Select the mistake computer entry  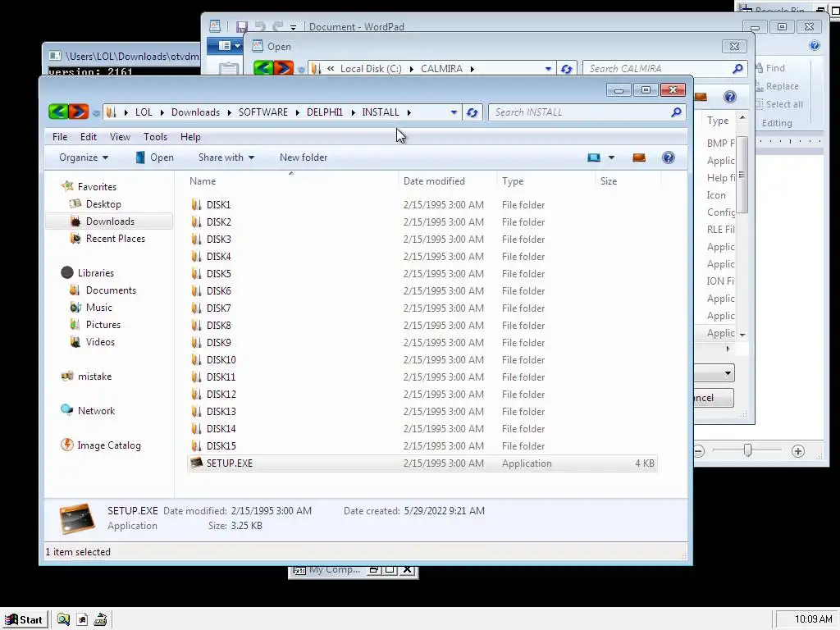point(94,376)
